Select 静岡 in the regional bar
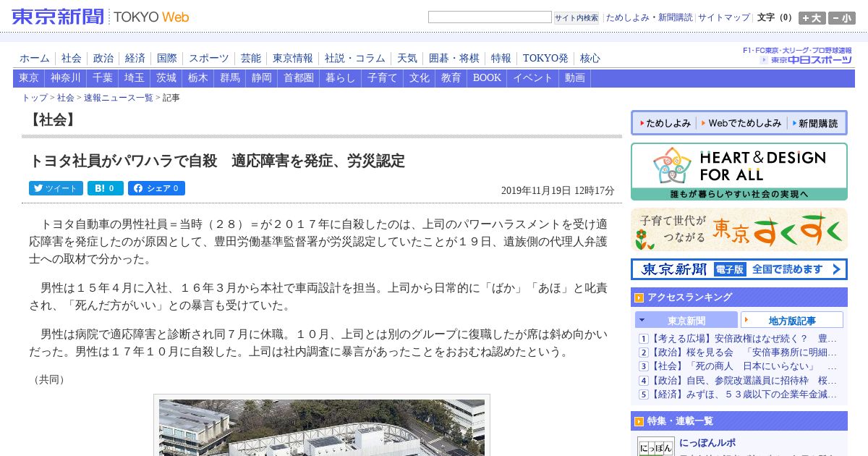868x456 pixels. [x=262, y=78]
